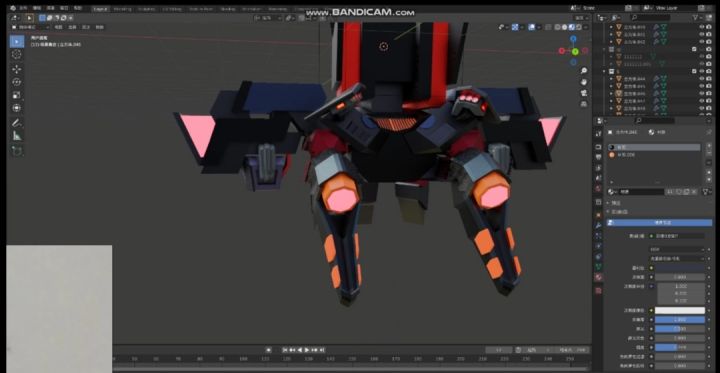This screenshot has width=720, height=373.
Task: Toggle eye icon on first outliner row
Action: (702, 27)
